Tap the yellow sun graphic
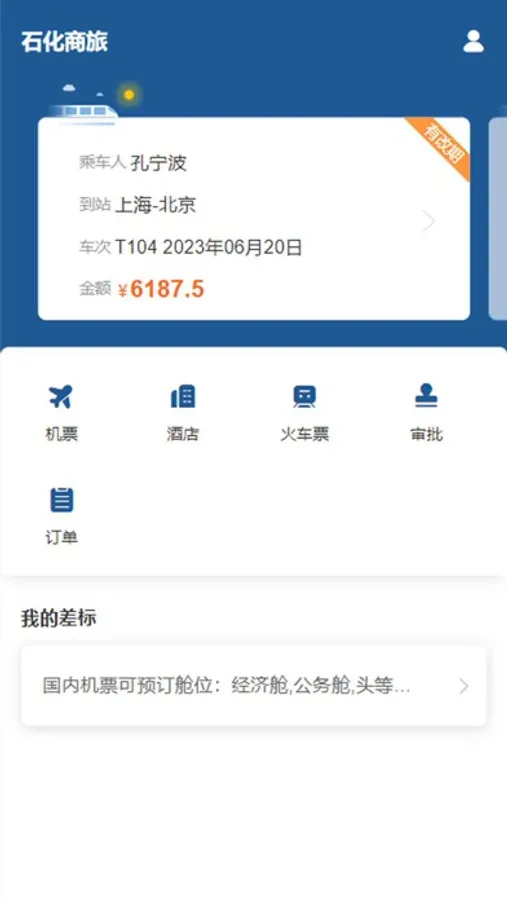This screenshot has height=900, width=507. [129, 95]
